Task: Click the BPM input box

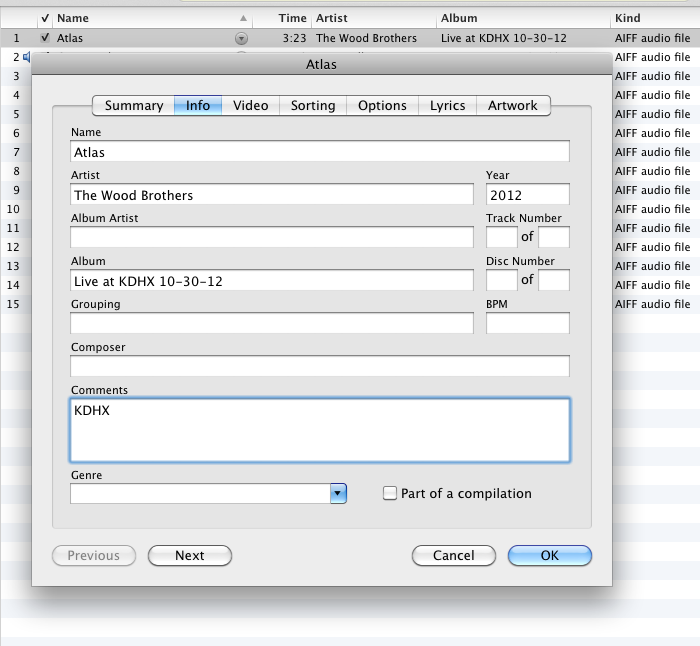Action: (x=527, y=323)
